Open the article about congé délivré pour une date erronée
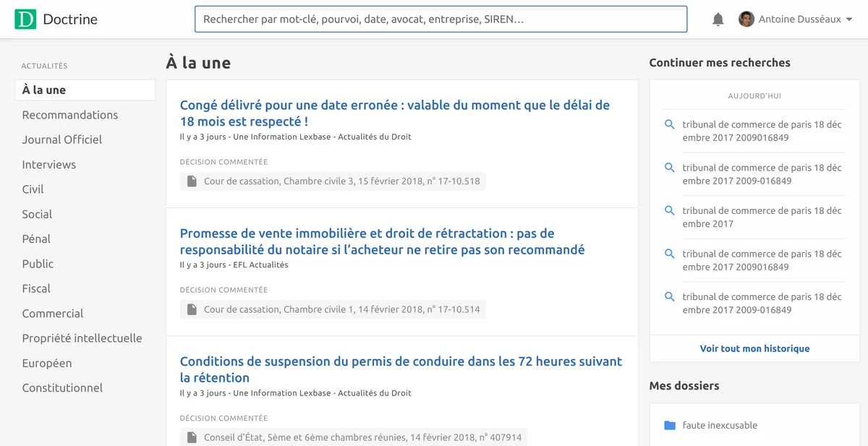 pos(394,113)
